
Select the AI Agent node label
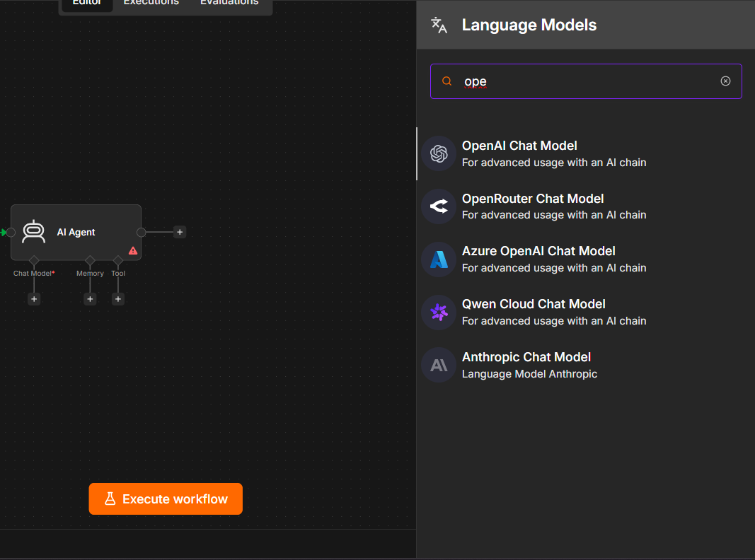[76, 233]
